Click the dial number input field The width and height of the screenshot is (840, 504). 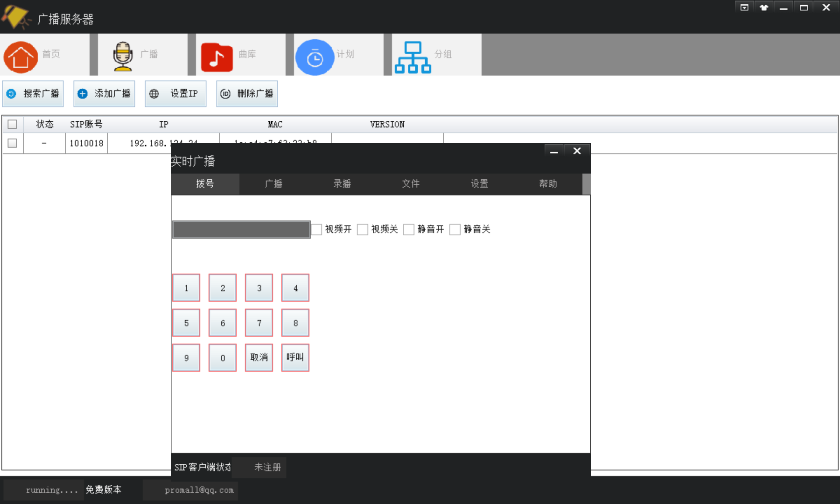(241, 229)
